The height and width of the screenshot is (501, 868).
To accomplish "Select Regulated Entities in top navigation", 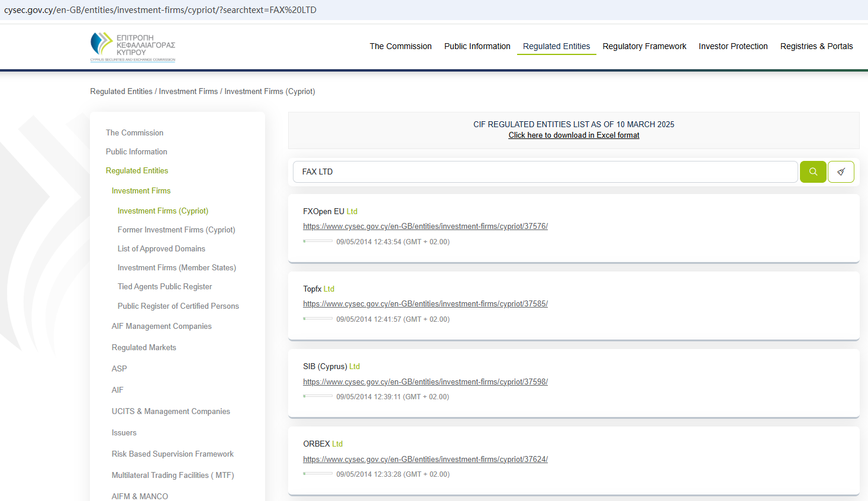I will point(556,46).
